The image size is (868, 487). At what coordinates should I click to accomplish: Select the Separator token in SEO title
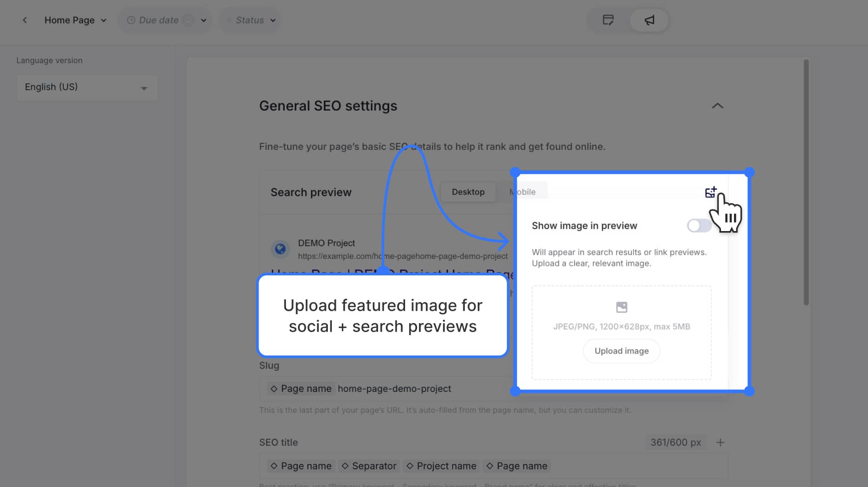[369, 466]
